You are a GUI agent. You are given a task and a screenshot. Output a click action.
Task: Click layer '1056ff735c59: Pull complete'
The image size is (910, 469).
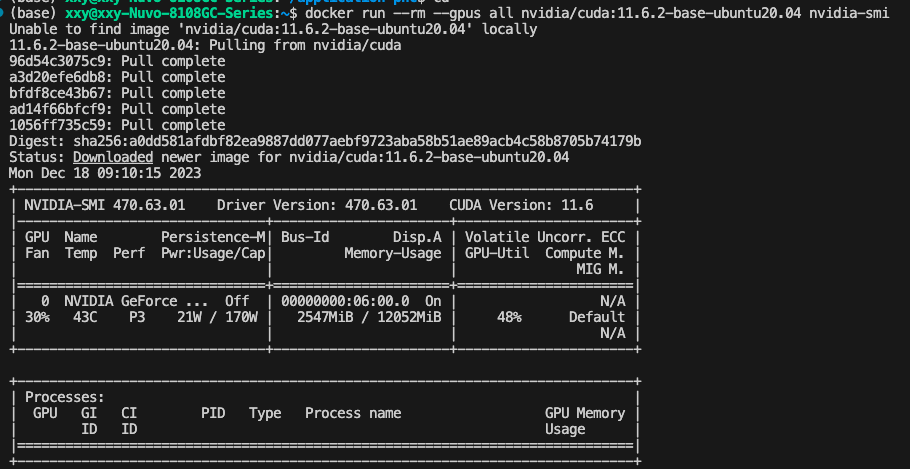pyautogui.click(x=117, y=125)
